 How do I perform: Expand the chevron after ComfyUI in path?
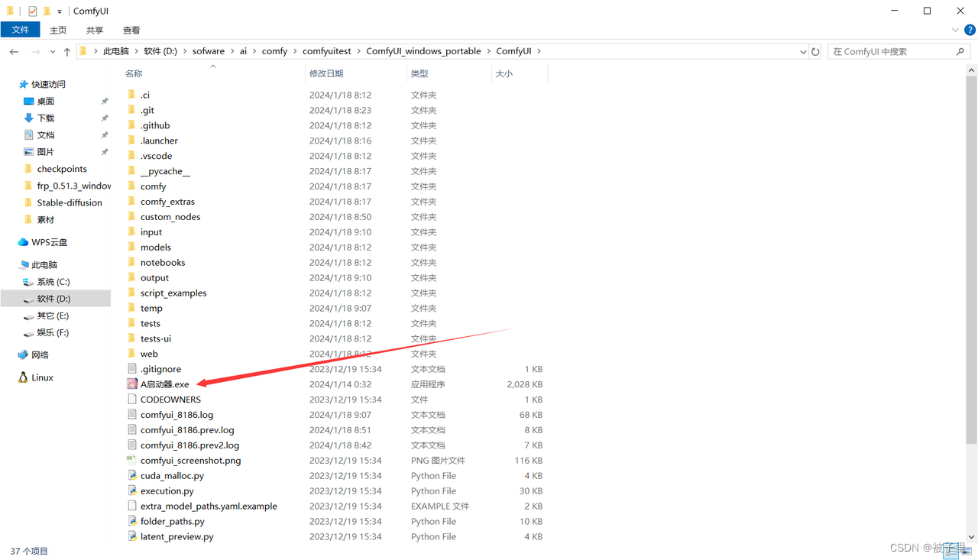tap(539, 51)
